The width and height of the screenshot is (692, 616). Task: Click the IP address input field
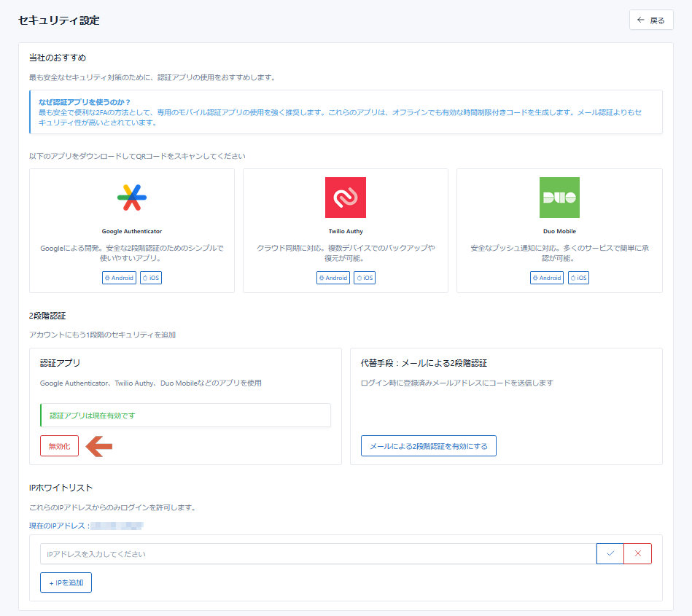coord(318,554)
